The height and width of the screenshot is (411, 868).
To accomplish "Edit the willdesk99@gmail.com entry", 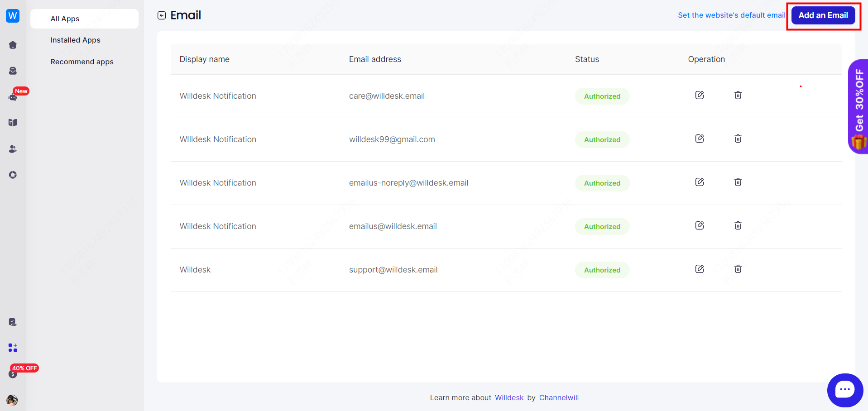I will coord(700,139).
